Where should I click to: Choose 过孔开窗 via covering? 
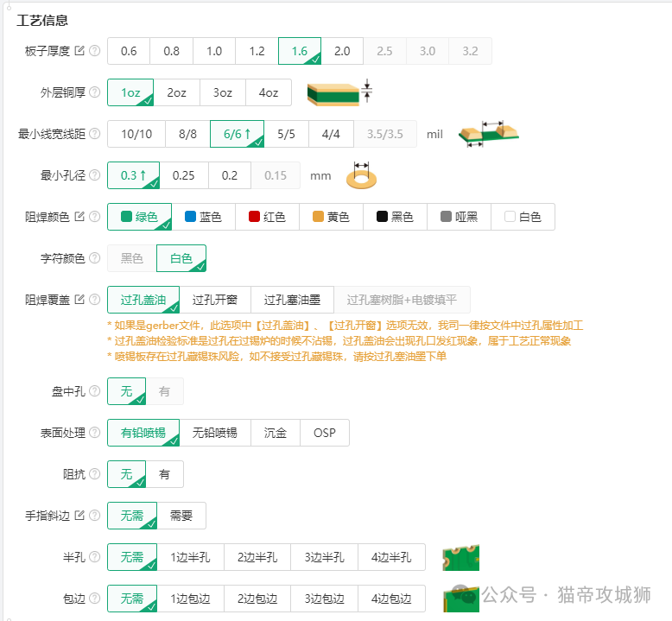tap(215, 300)
